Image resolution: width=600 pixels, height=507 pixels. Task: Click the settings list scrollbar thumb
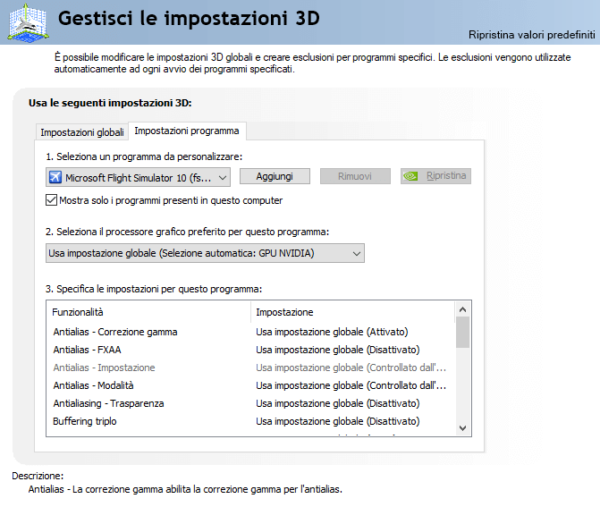click(463, 333)
